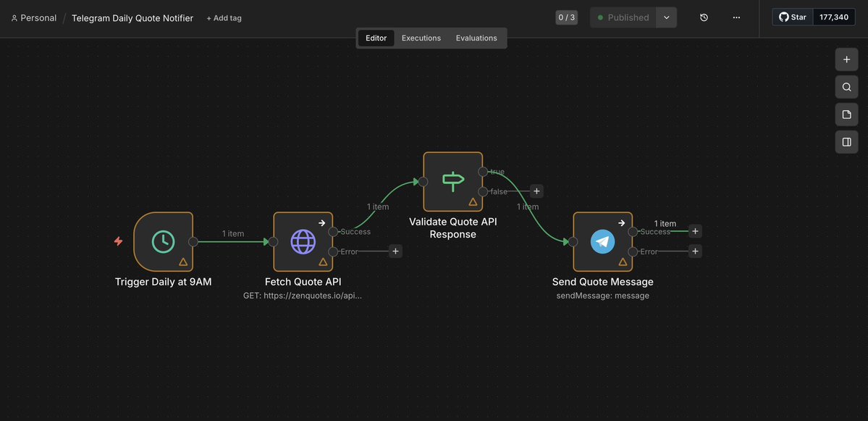The height and width of the screenshot is (421, 868).
Task: Click the plus on Send Quote Error output
Action: tap(695, 251)
